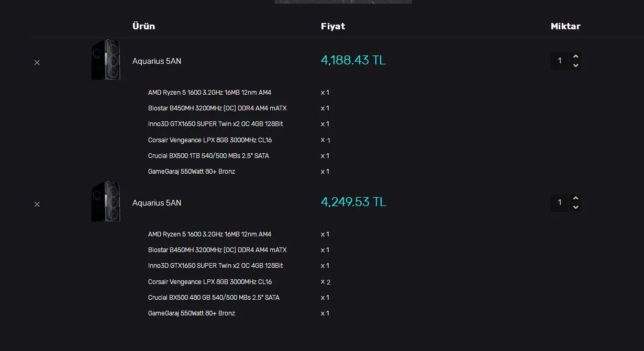Open Aquarius 5AN link priced 4,249.53 TL
The height and width of the screenshot is (351, 644).
point(157,203)
